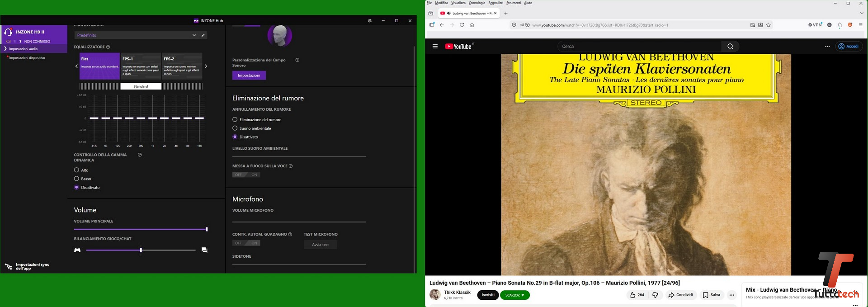
Task: Open Strumenti menu in browser
Action: tap(513, 3)
